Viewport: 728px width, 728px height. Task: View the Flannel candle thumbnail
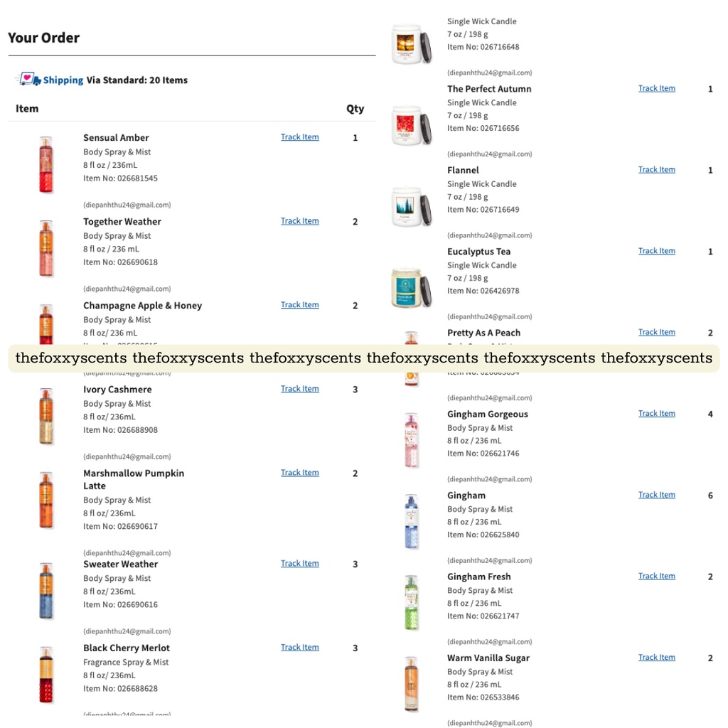[411, 206]
